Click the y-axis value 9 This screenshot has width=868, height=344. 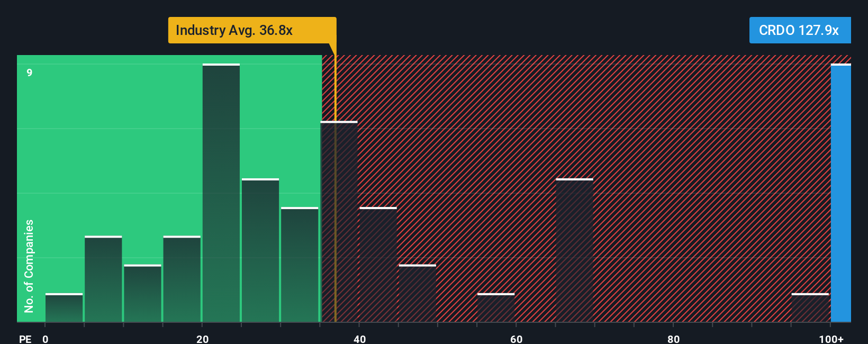pos(30,73)
